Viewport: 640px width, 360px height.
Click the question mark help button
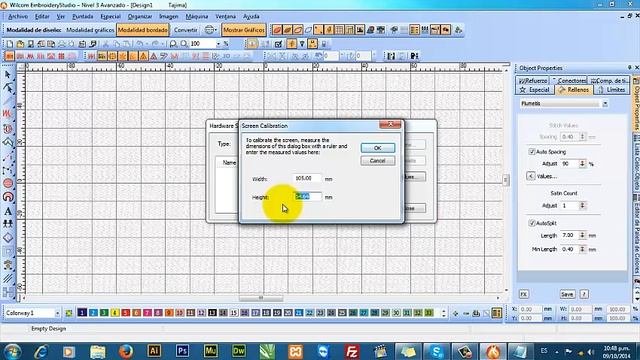coord(584,294)
